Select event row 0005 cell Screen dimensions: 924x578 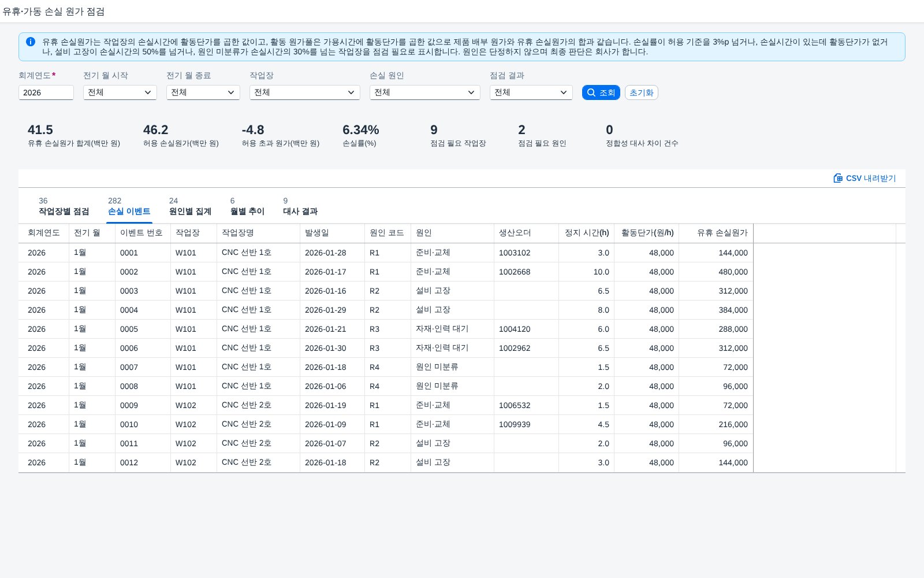pyautogui.click(x=143, y=329)
